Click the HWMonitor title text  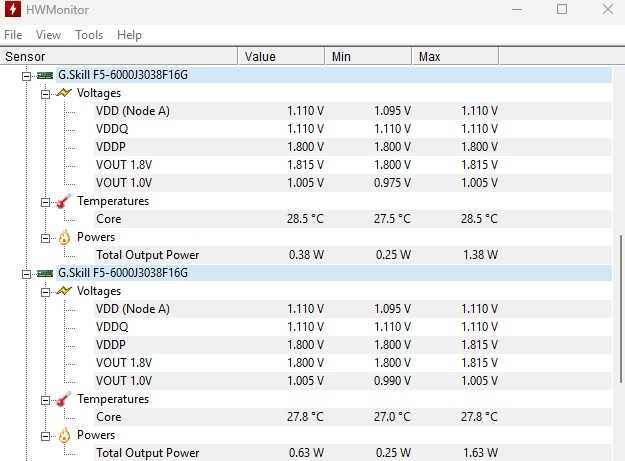pos(57,10)
